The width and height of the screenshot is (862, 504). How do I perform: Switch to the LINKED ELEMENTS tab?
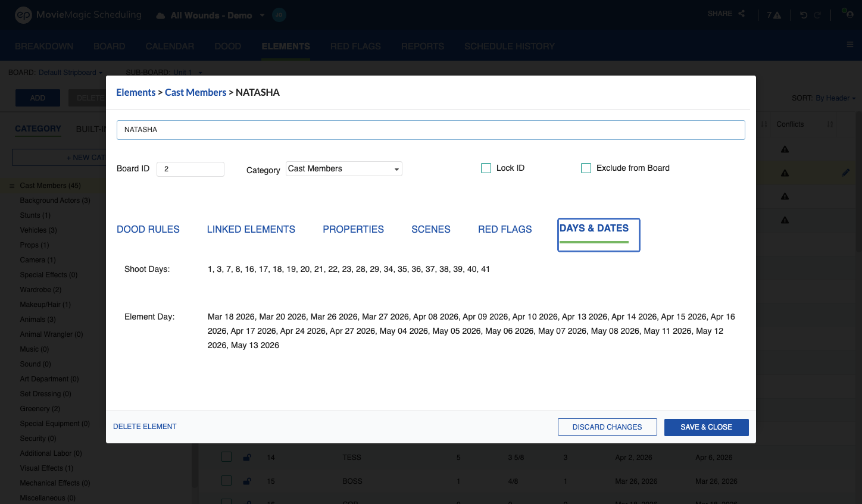click(x=251, y=229)
